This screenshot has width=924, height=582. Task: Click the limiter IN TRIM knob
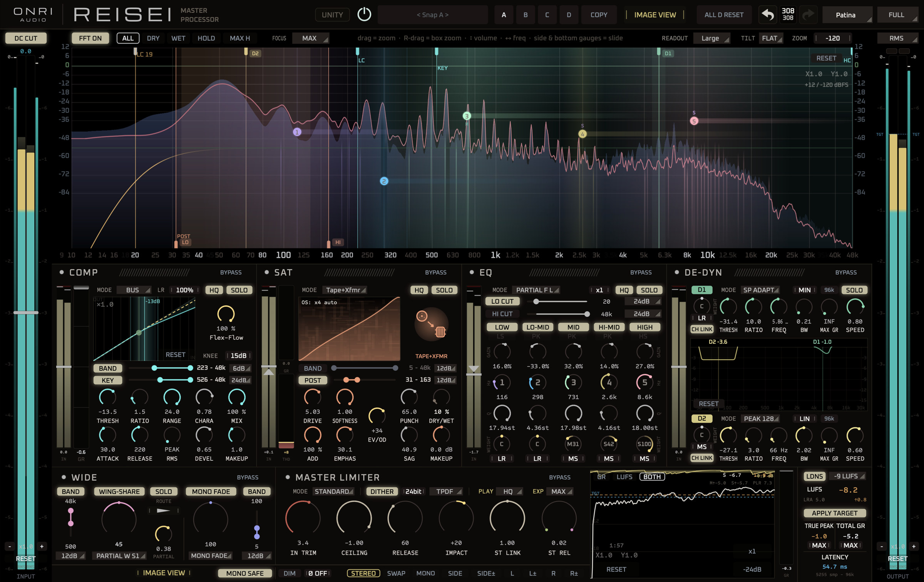point(303,518)
